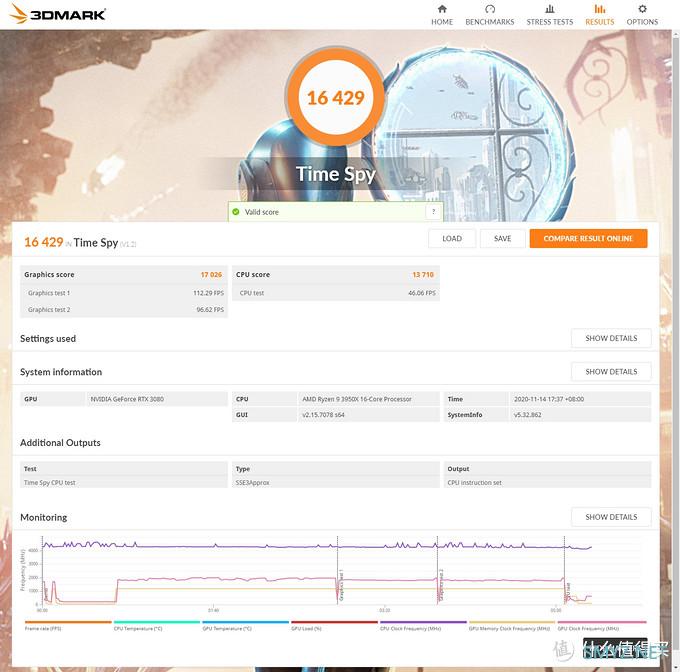Toggle GPU Memory Clock Frequency legend
This screenshot has width=680, height=672.
point(512,626)
